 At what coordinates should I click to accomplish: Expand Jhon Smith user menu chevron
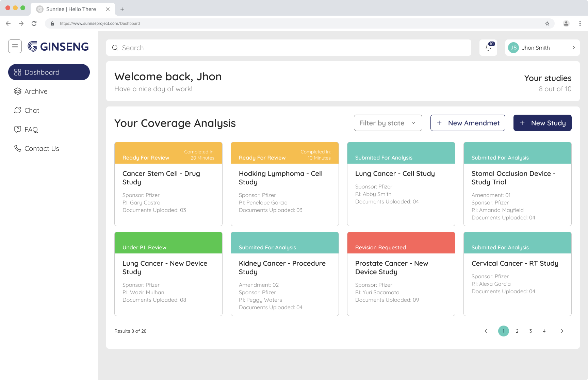[x=574, y=48]
